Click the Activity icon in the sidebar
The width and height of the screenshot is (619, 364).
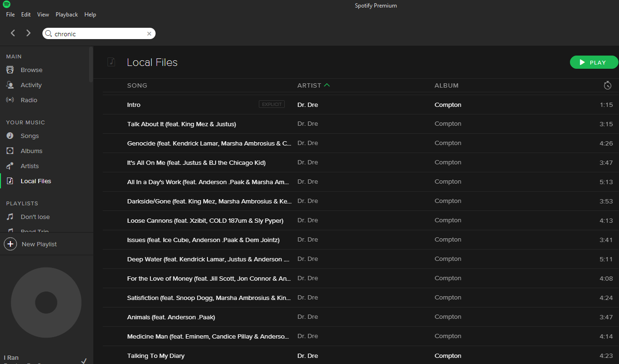point(10,85)
